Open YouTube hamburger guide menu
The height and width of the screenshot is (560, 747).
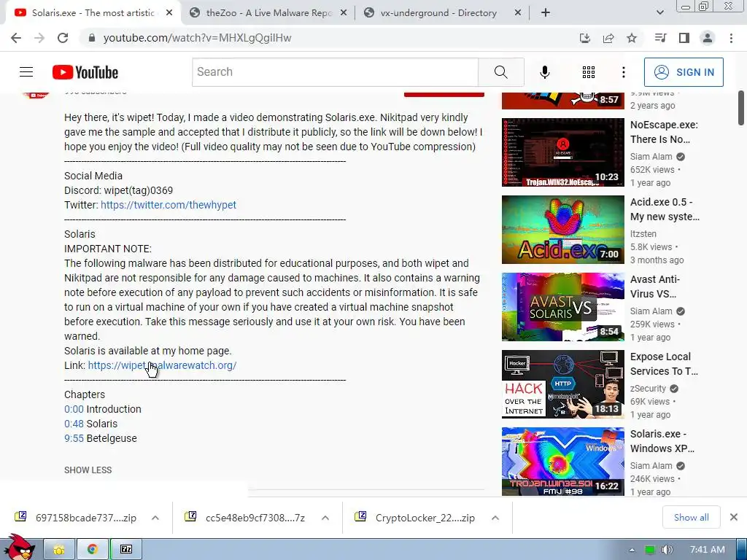[26, 72]
